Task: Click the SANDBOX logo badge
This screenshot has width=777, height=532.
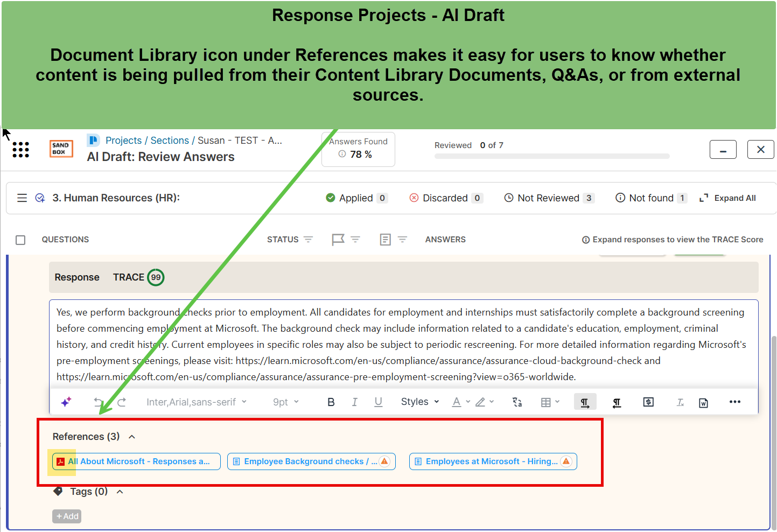Action: point(61,149)
